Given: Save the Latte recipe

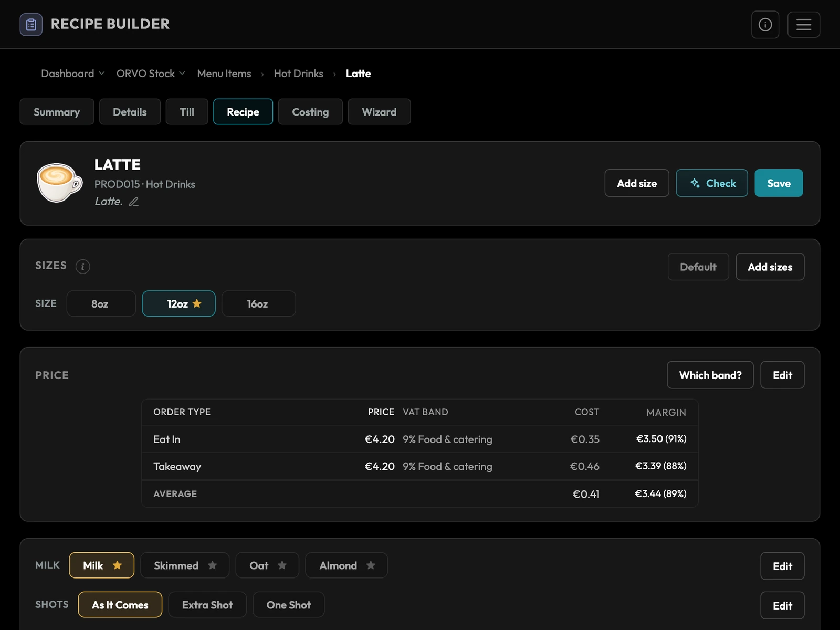Looking at the screenshot, I should click(779, 183).
